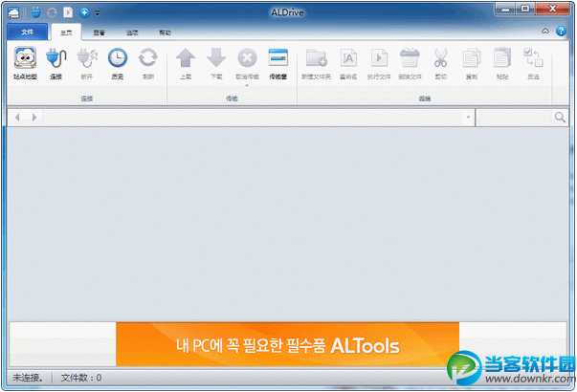Screen dimensions: 577x392
Task: Click the Refresh arrows icon
Action: pos(148,57)
